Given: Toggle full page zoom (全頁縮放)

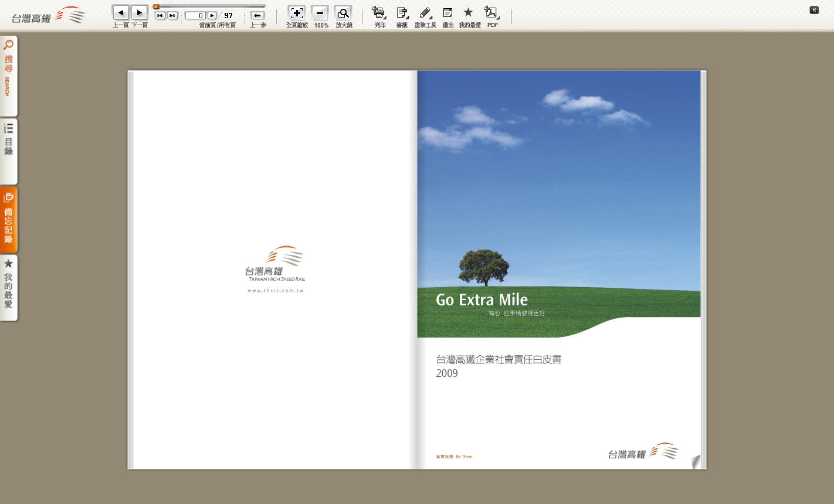Looking at the screenshot, I should pos(297,13).
